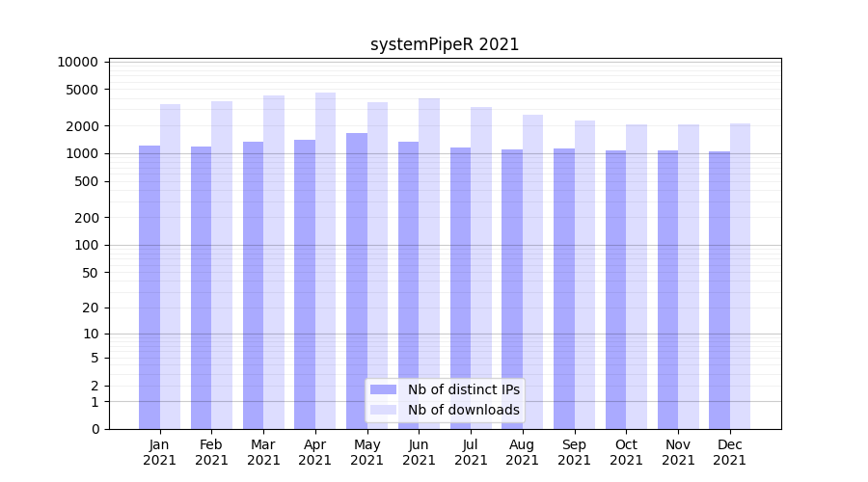868x482 pixels.
Task: Click the 'Sep 2021' x-axis label
Action: click(x=574, y=452)
